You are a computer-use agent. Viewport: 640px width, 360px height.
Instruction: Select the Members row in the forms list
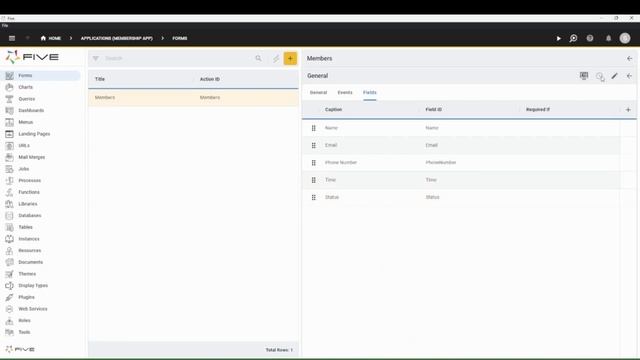tap(193, 98)
